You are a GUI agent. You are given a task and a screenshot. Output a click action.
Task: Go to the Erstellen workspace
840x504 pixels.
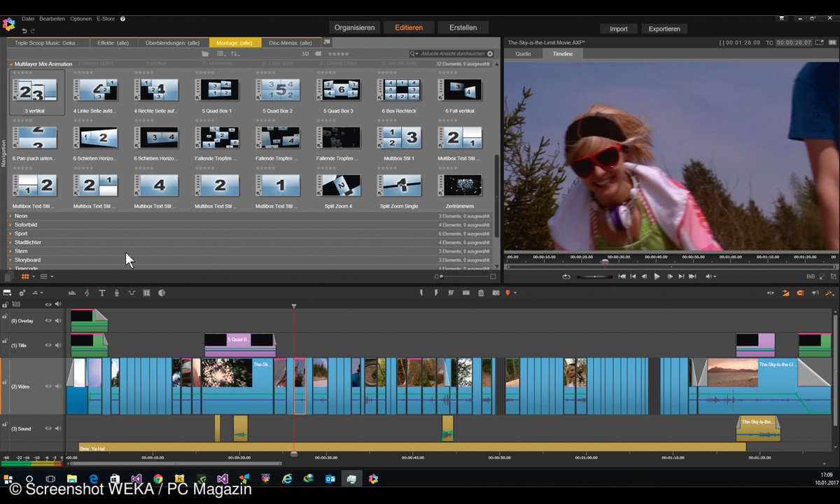coord(463,28)
